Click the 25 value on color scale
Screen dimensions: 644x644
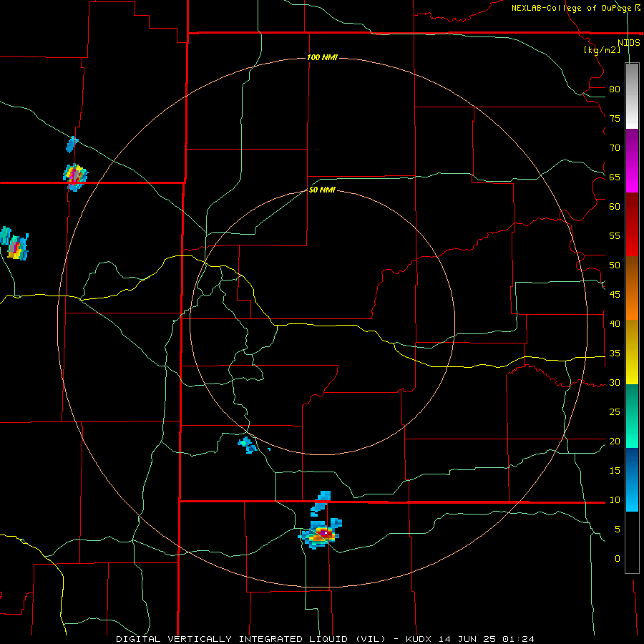click(x=615, y=412)
